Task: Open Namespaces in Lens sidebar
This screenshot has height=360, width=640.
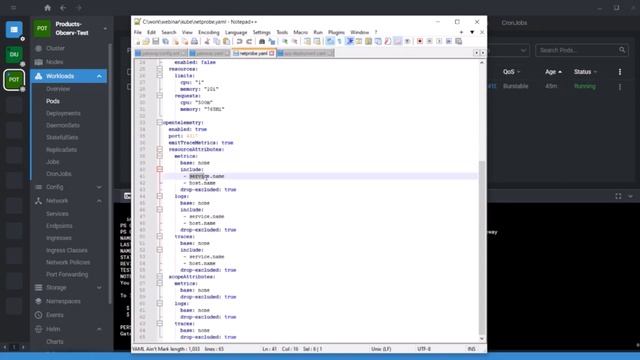Action: point(63,301)
